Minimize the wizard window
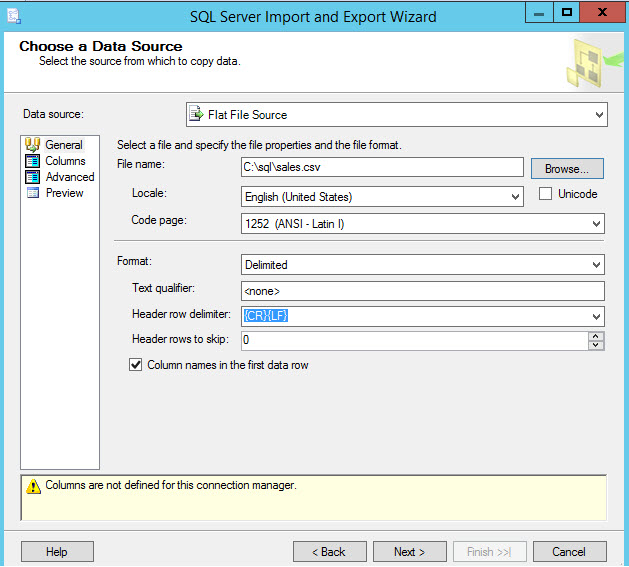This screenshot has height=567, width=629. (539, 13)
